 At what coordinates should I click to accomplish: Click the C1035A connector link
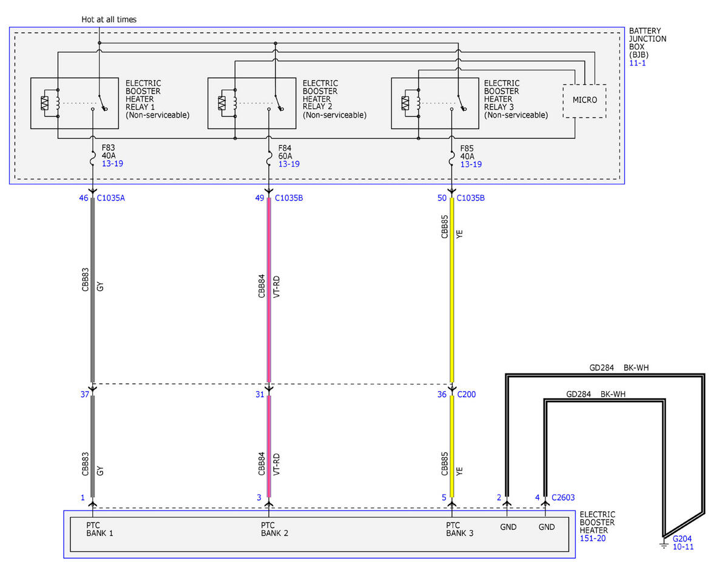(112, 198)
